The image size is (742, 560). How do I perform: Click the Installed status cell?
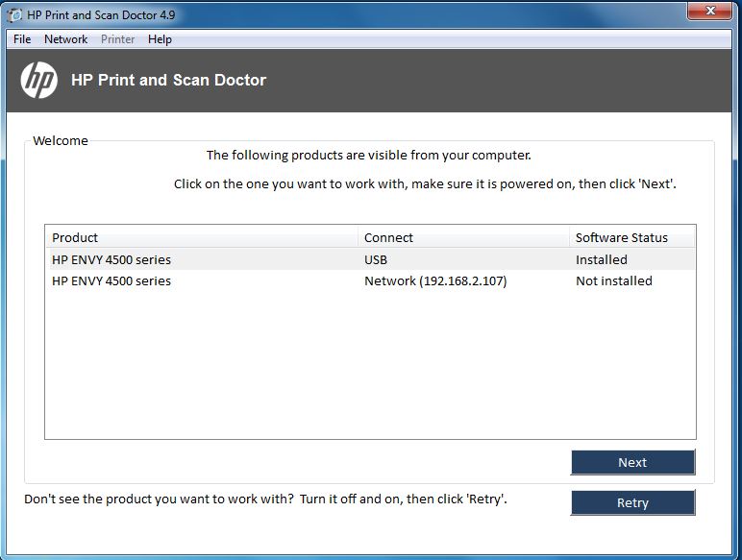[602, 259]
